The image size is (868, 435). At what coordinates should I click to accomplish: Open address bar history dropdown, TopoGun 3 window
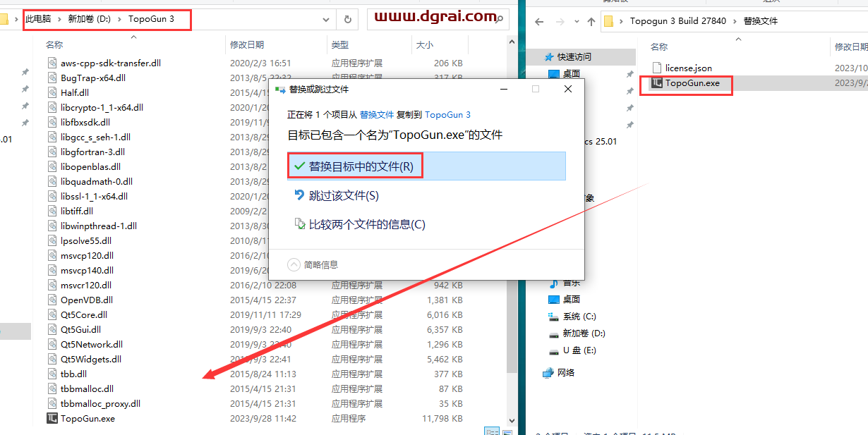(x=325, y=19)
